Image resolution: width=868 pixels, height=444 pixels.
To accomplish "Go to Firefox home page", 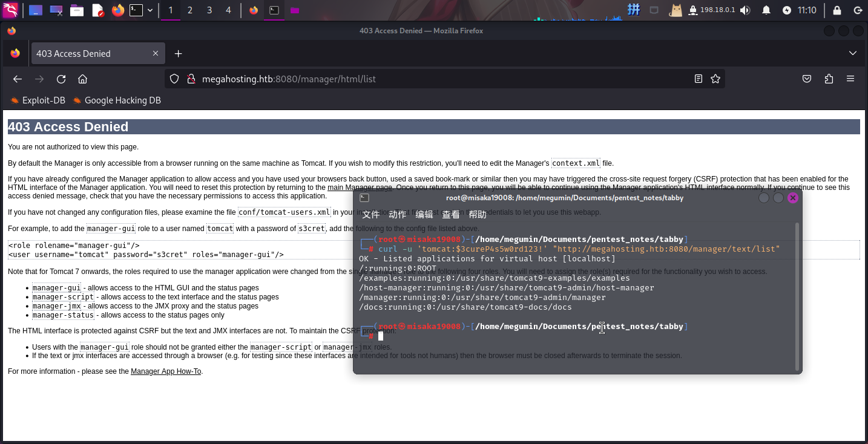I will click(83, 79).
